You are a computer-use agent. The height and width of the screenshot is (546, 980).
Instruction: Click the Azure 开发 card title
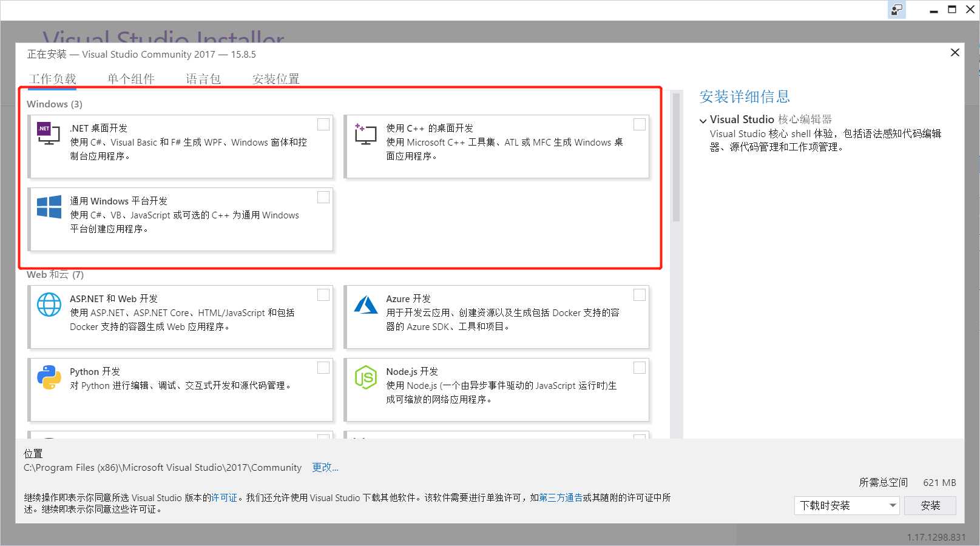click(408, 298)
